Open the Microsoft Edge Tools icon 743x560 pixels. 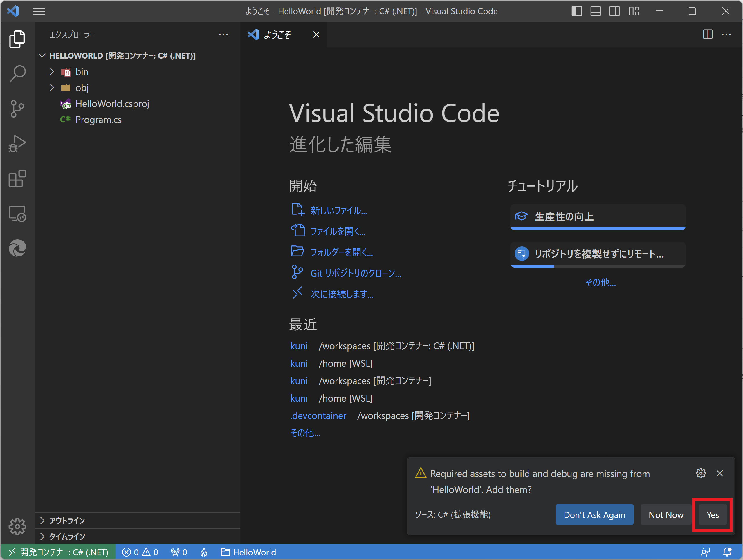(x=17, y=248)
